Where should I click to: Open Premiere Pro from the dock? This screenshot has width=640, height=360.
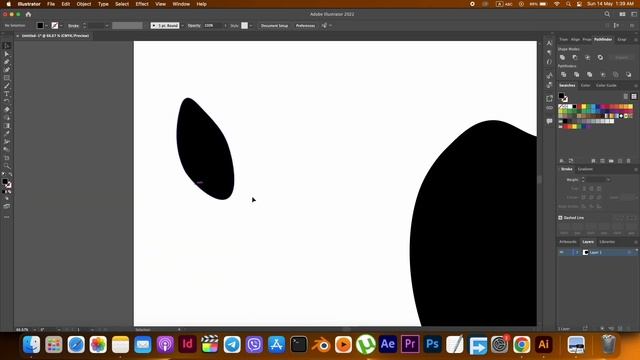tap(410, 344)
